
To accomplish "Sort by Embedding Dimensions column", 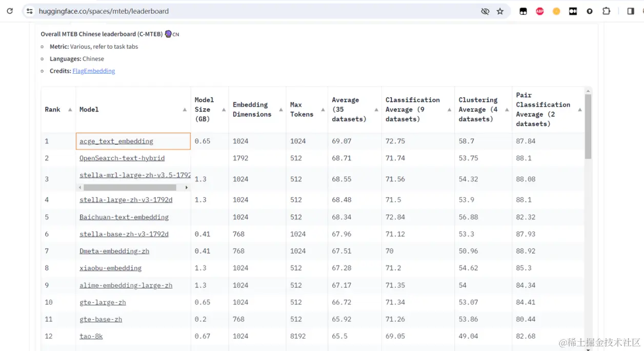I will (x=281, y=110).
